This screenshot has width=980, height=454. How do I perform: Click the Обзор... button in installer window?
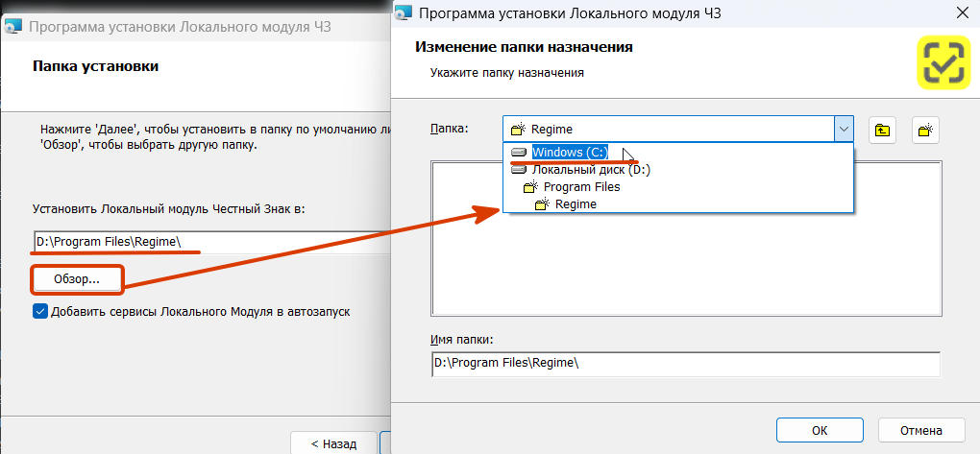click(x=77, y=279)
